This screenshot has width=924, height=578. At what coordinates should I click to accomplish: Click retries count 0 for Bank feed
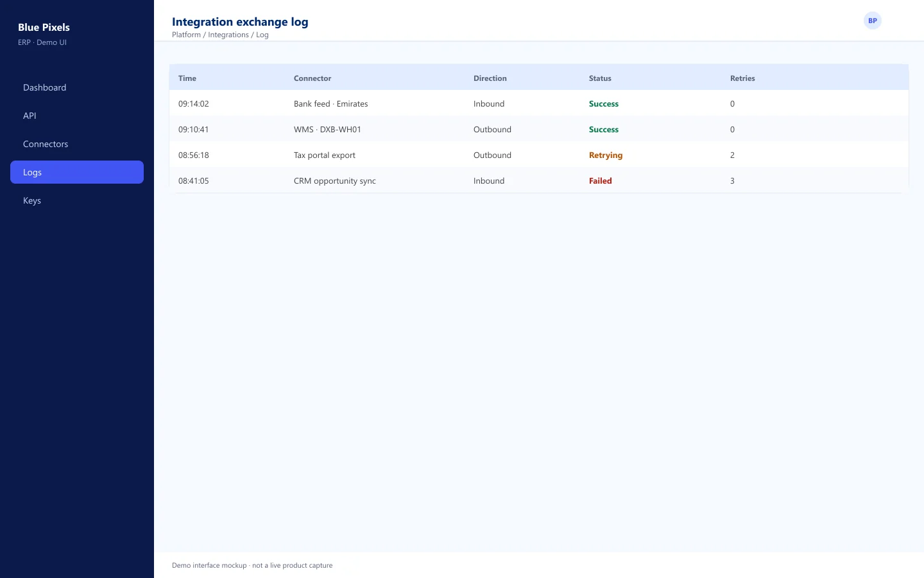732,103
